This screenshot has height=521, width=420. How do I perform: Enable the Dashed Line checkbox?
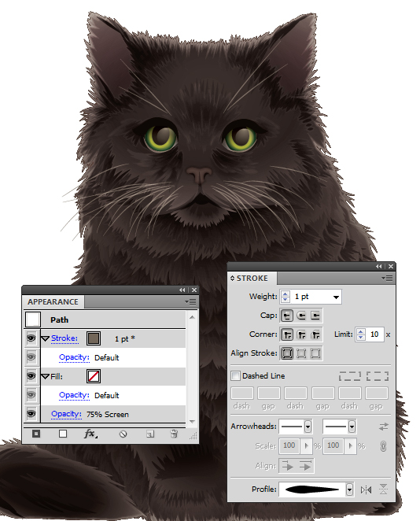pyautogui.click(x=235, y=376)
